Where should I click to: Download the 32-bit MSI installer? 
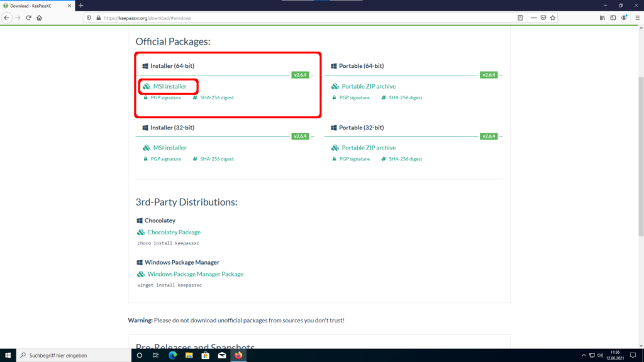point(170,148)
